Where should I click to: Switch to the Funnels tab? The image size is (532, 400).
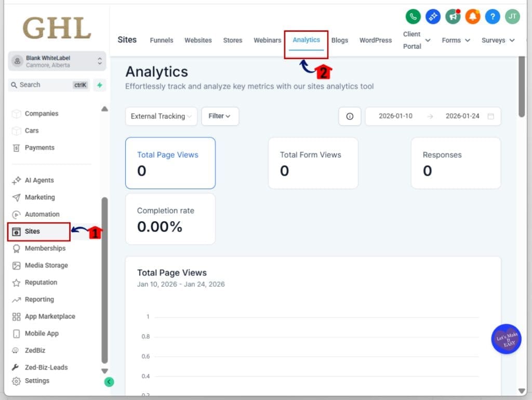162,40
